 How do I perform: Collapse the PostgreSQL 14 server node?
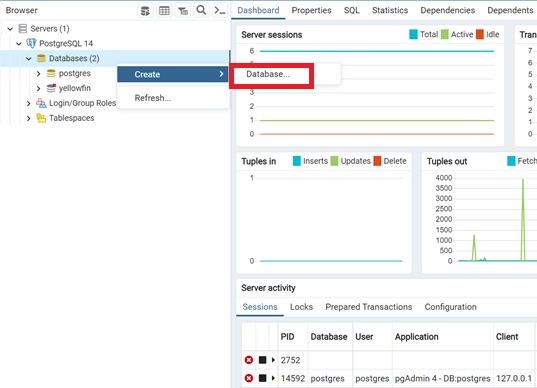[x=19, y=43]
